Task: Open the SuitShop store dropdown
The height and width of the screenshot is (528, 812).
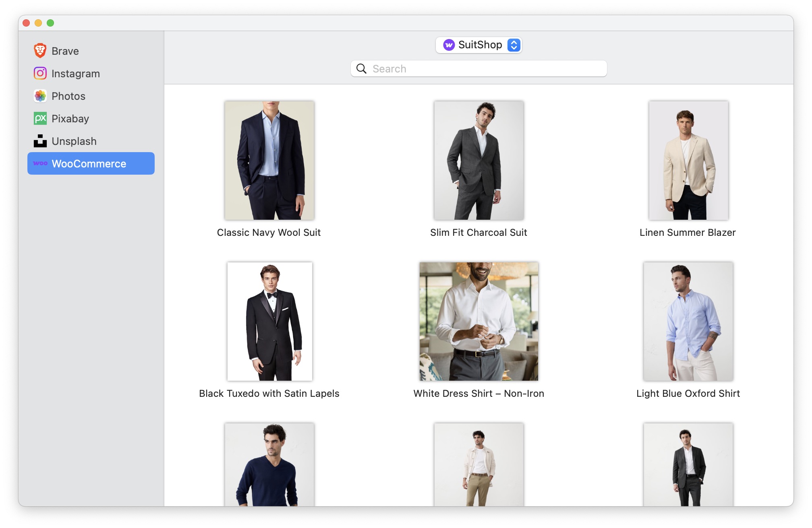Action: click(x=478, y=45)
